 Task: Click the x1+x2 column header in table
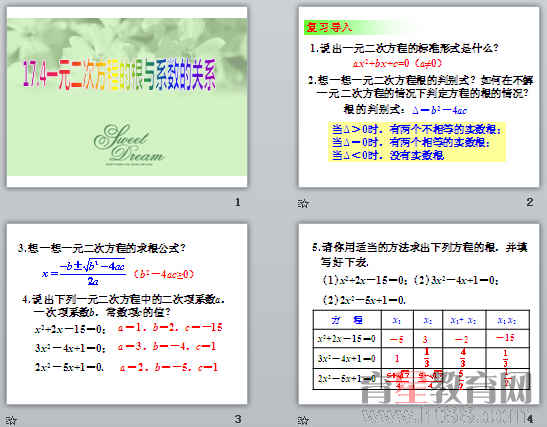464,320
